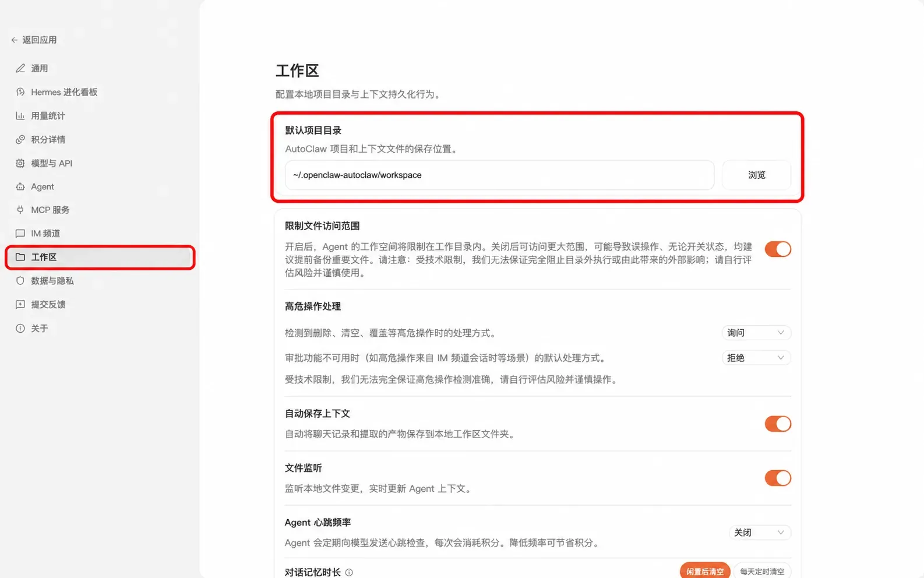Open Agent 心跳频率 dropdown showing 关闭
Screen dimensions: 924x578
[760, 533]
